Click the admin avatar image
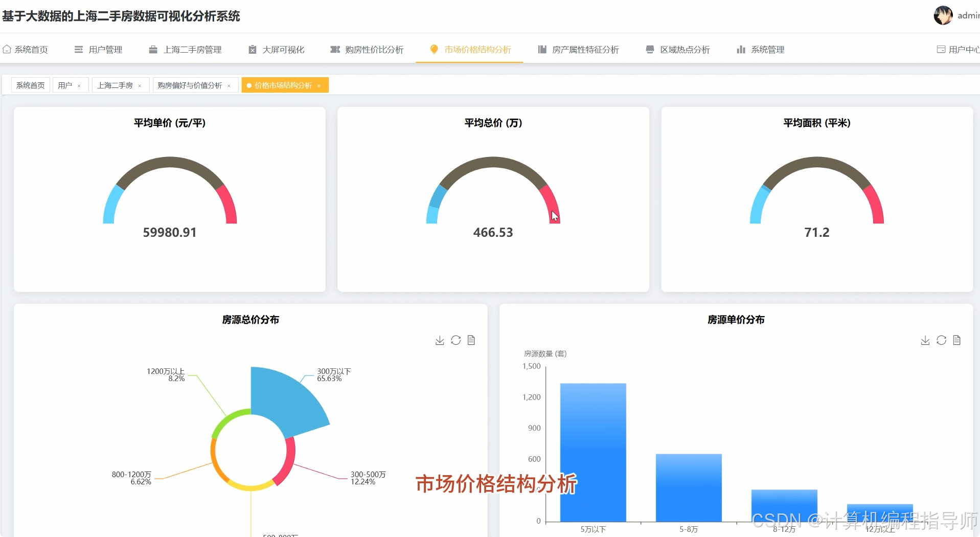 click(942, 15)
